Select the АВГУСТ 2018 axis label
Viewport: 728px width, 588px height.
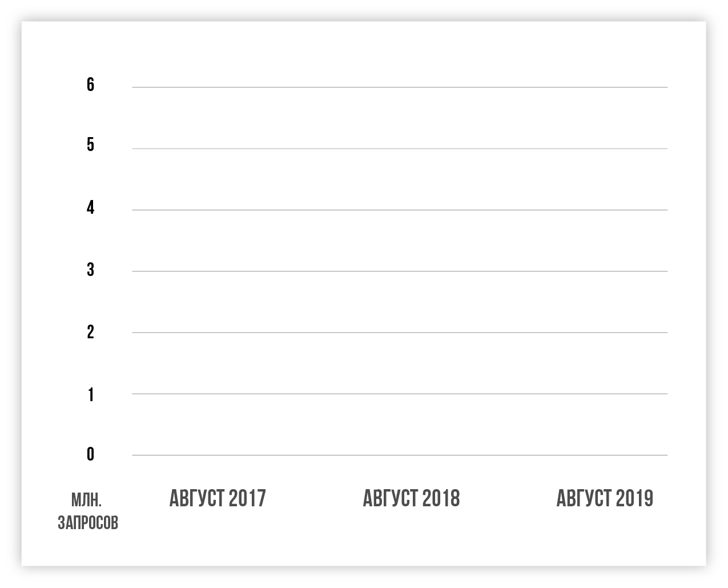pyautogui.click(x=411, y=498)
